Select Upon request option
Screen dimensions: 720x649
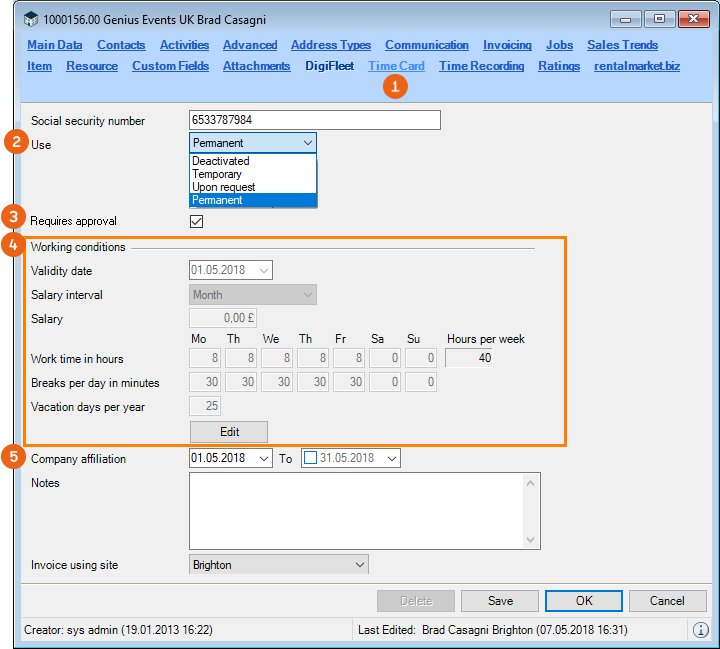click(x=224, y=187)
